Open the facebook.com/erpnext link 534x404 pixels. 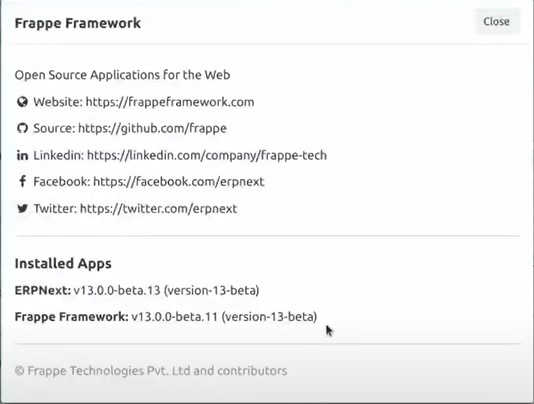pos(178,182)
